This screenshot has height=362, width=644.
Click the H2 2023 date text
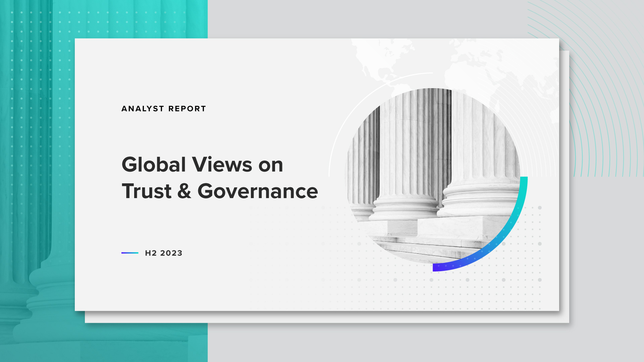point(164,253)
